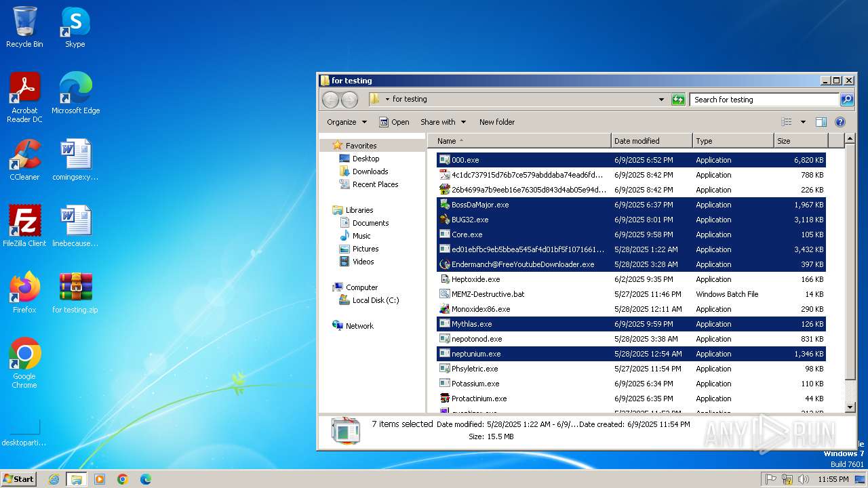The image size is (868, 488).
Task: Open the Skype desktop shortcut
Action: click(x=75, y=27)
